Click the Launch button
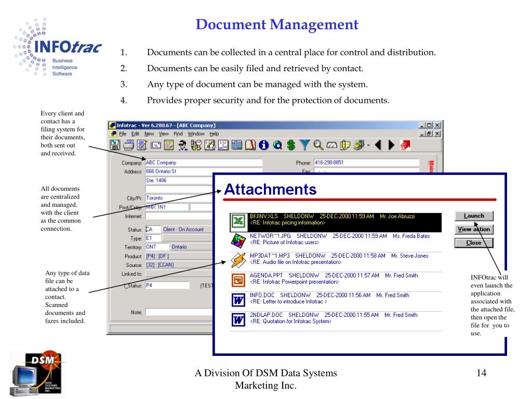The image size is (532, 399). [x=474, y=216]
